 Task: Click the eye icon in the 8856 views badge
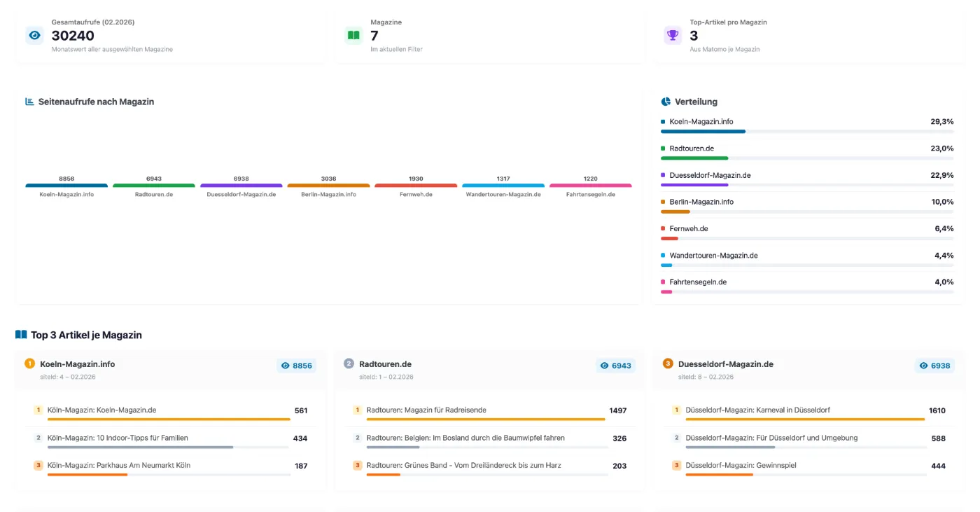(285, 366)
